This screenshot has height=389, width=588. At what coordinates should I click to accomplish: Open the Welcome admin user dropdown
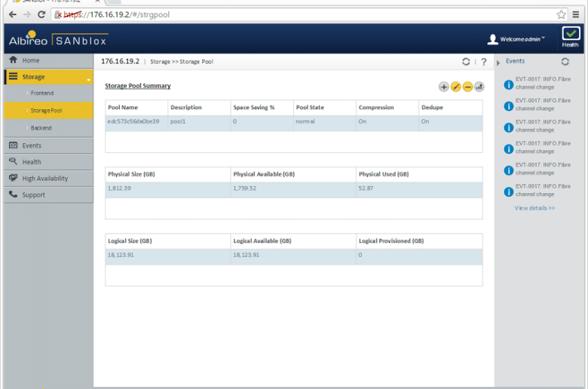(x=516, y=39)
